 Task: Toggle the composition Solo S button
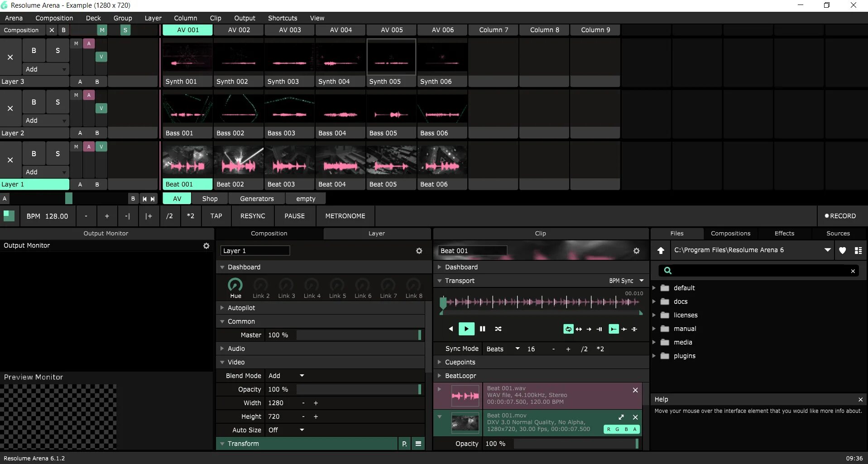tap(125, 30)
